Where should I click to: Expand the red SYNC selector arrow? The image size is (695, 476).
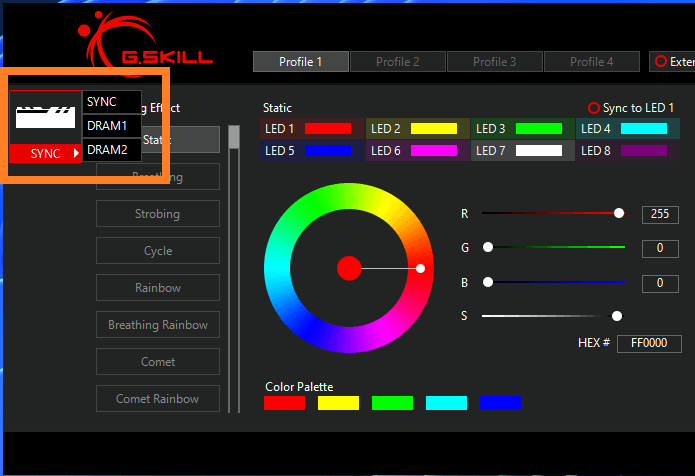point(76,154)
